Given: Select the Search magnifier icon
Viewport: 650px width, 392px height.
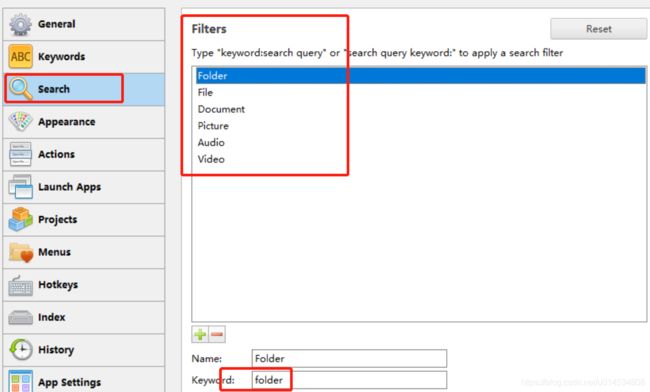Looking at the screenshot, I should (20, 89).
